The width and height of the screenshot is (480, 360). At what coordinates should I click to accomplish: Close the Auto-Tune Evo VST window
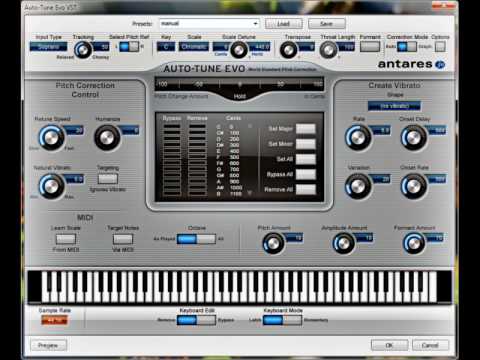(444, 5)
